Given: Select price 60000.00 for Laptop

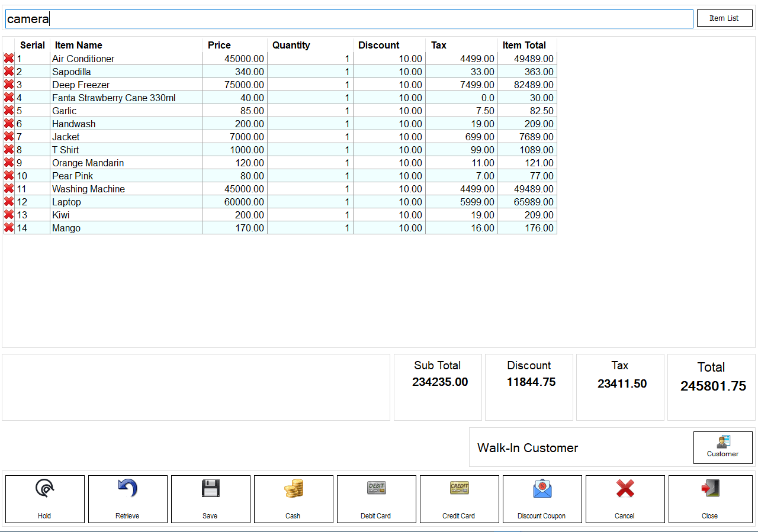Looking at the screenshot, I should 235,202.
